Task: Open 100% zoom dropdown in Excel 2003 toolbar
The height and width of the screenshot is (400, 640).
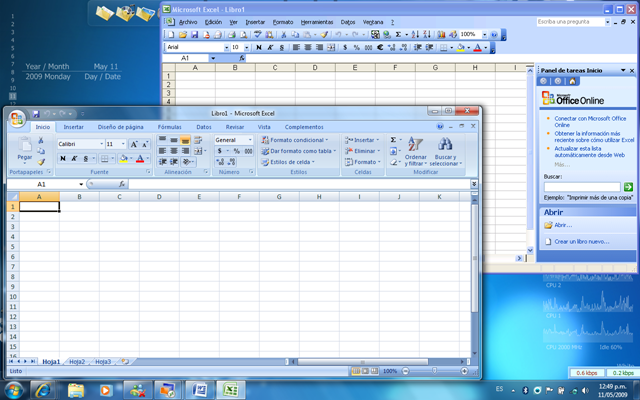Action: tap(484, 35)
